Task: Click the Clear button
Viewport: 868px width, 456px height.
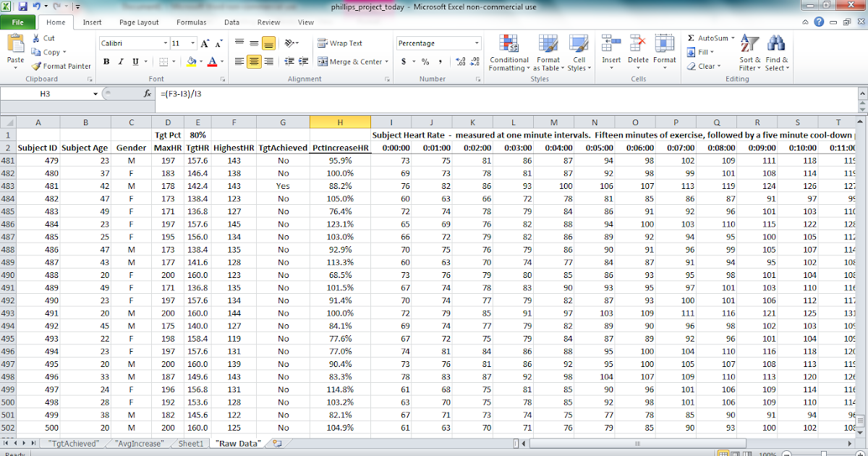Action: tap(703, 66)
